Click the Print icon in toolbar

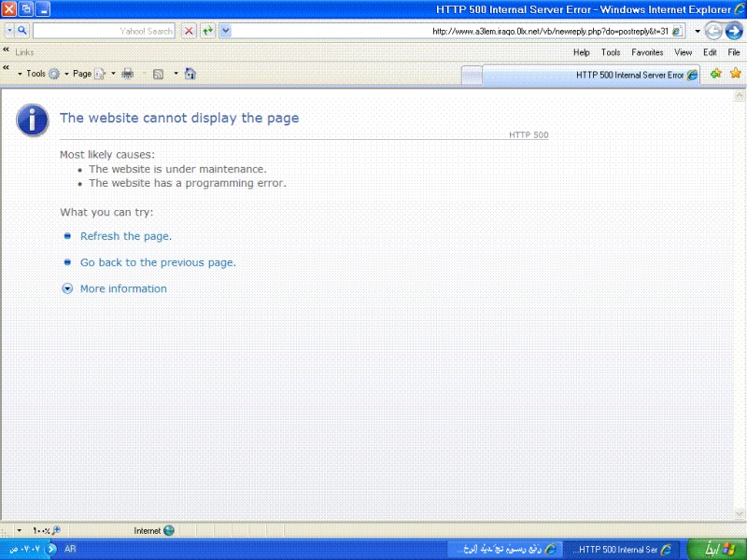[128, 74]
